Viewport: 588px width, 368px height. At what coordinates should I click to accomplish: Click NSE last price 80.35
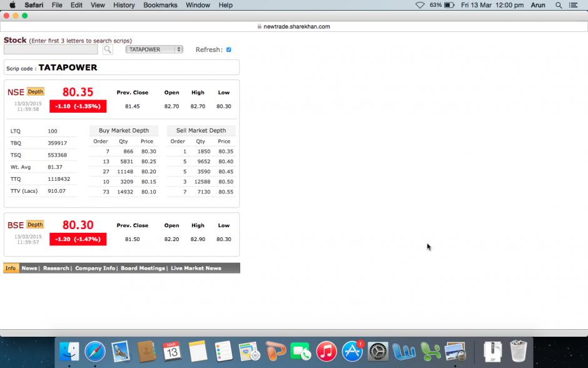(x=78, y=92)
